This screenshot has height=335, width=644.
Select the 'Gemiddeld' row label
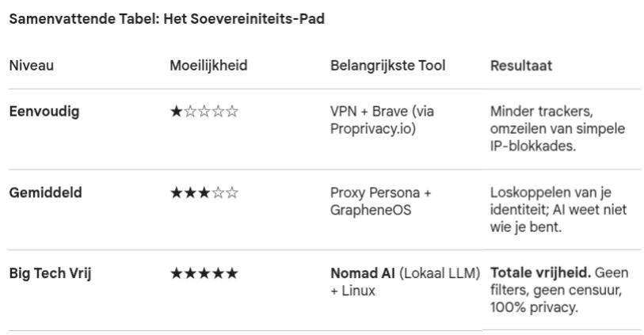pyautogui.click(x=45, y=192)
